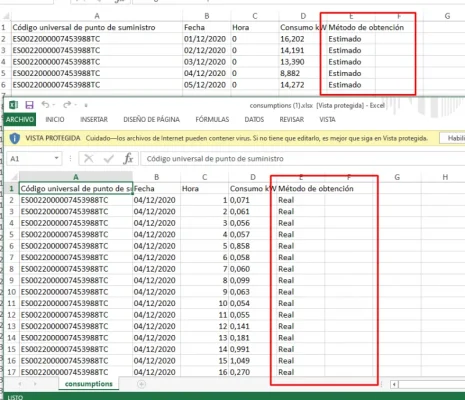Add a new sheet with the plus icon
Image resolution: width=465 pixels, height=400 pixels.
(141, 384)
